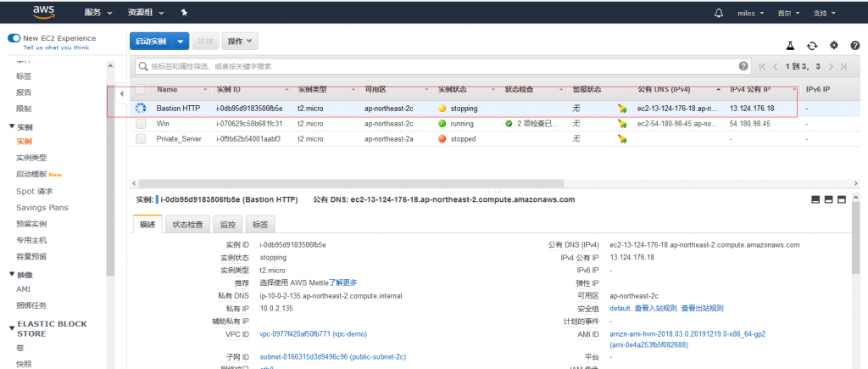Open the miles account dropdown
This screenshot has height=369, width=868.
pos(751,13)
